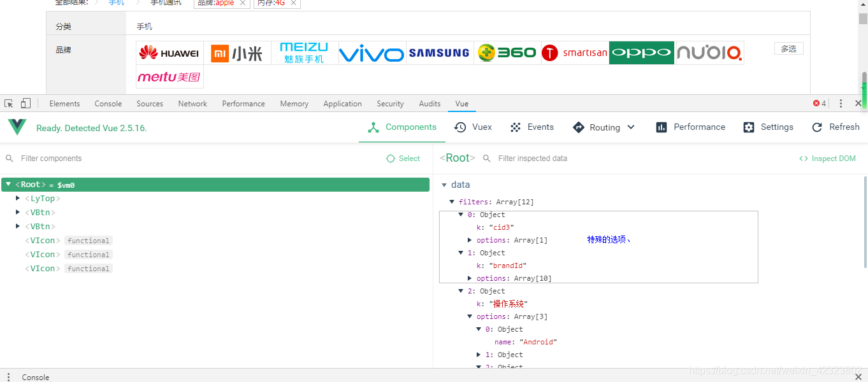Click the Refresh button

click(835, 127)
